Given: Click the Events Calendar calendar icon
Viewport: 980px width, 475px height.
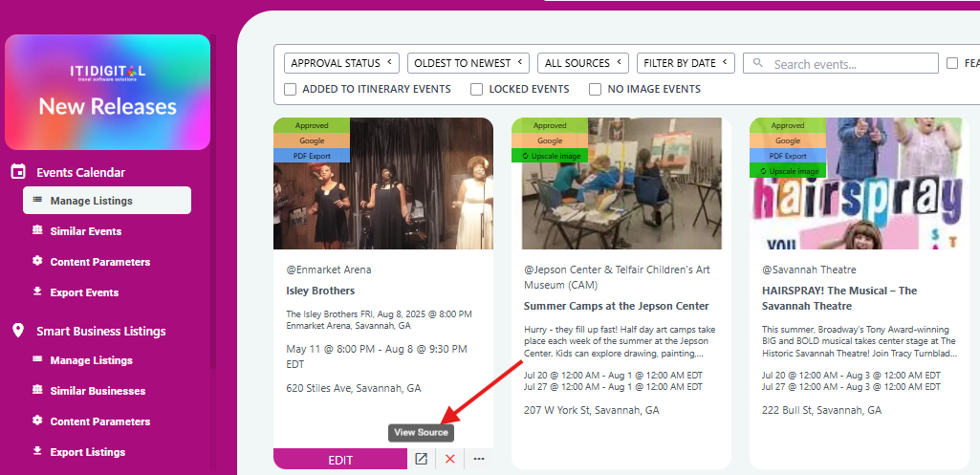Looking at the screenshot, I should click(x=19, y=172).
